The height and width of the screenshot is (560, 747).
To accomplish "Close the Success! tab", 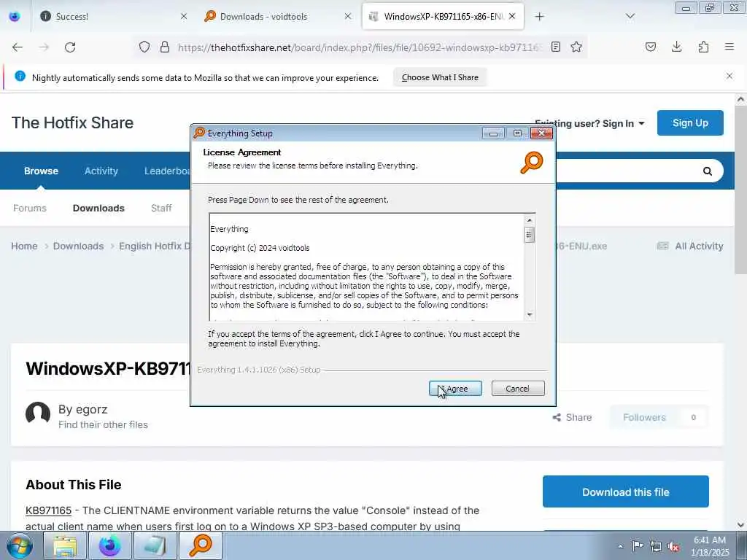I will tap(184, 17).
